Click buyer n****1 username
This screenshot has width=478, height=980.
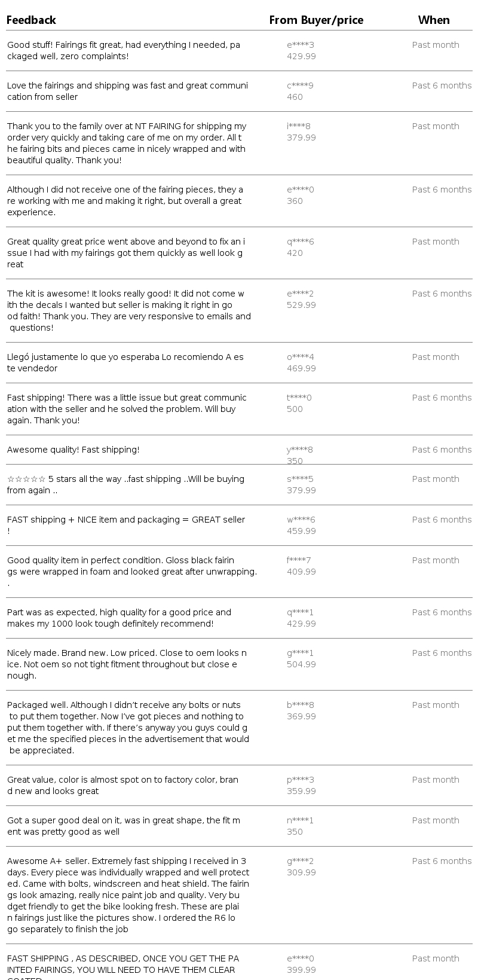point(300,820)
